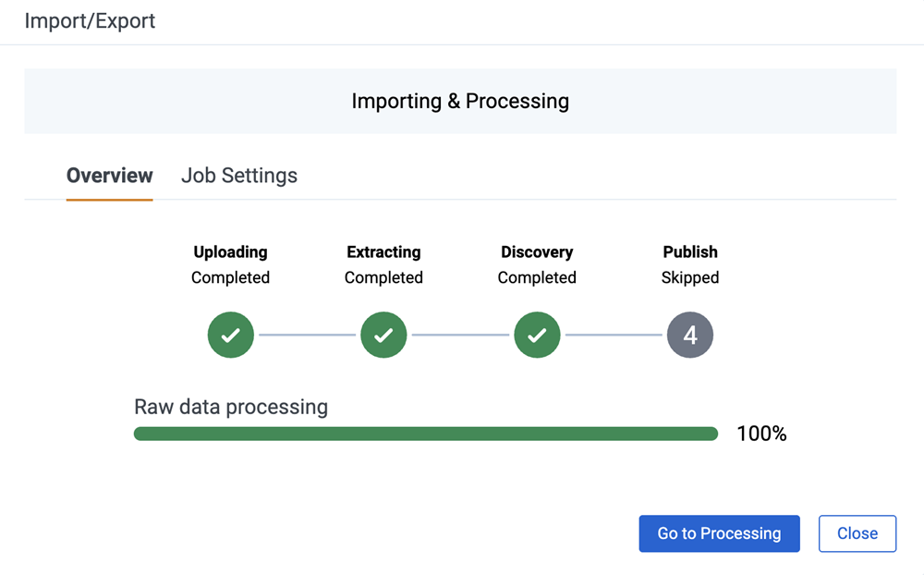Switch to the Job Settings tab
This screenshot has width=924, height=575.
click(238, 175)
